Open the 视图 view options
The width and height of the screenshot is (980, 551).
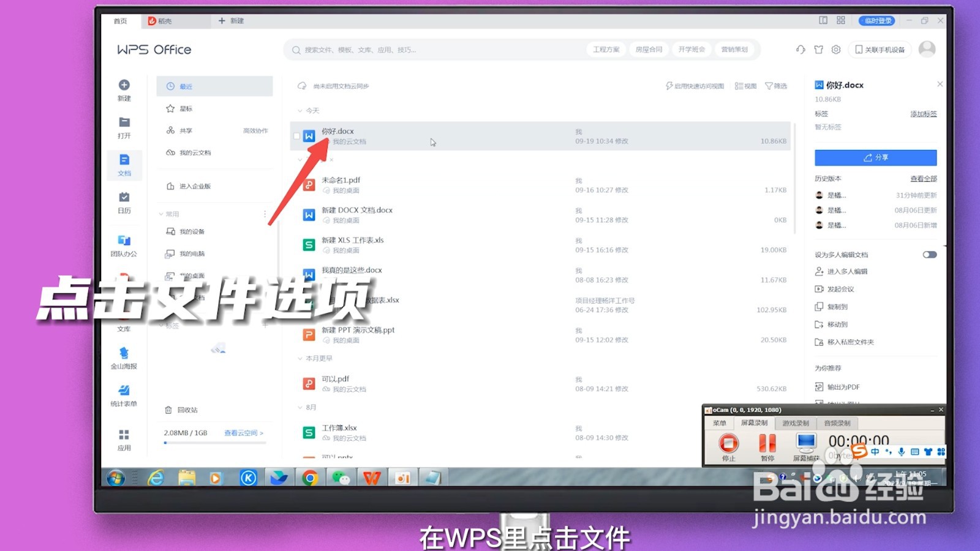pyautogui.click(x=746, y=86)
